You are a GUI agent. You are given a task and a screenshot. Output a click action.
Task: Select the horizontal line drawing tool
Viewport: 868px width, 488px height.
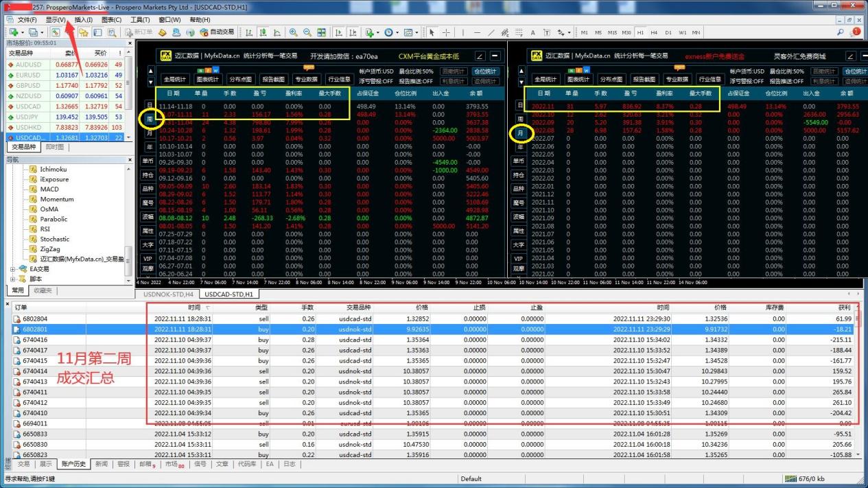(478, 32)
